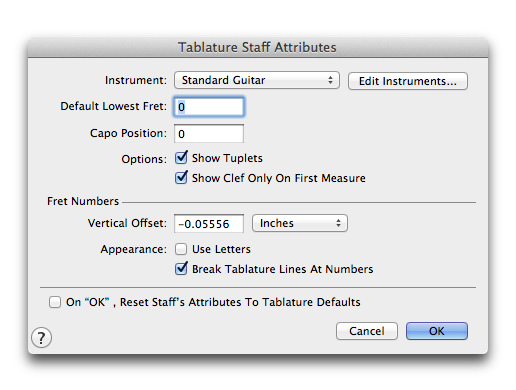The image size is (516, 390).
Task: Check Reset Staff's Attributes To Tablature Defaults
Action: click(55, 302)
